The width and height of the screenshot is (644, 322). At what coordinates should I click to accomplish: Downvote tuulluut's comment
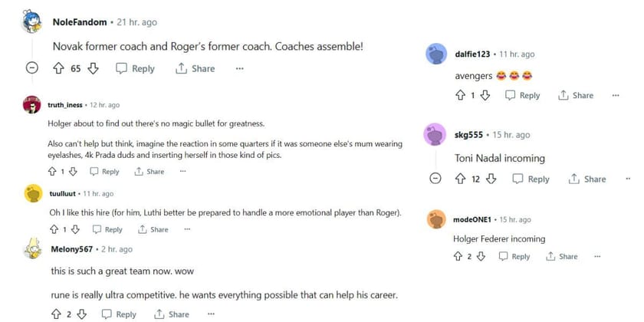[74, 229]
